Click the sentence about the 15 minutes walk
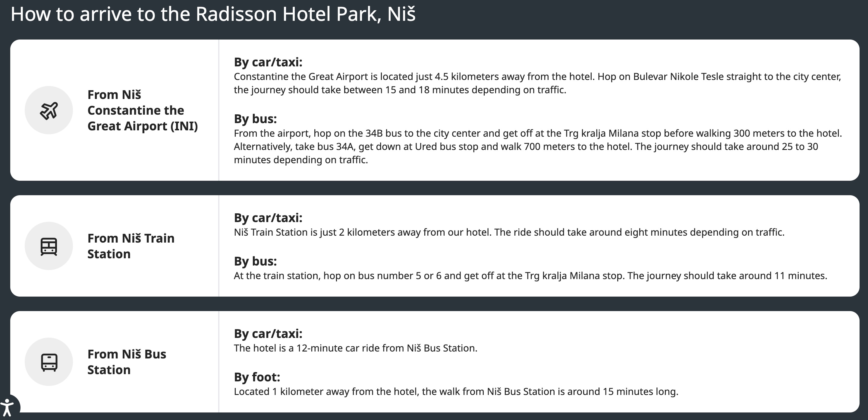 pyautogui.click(x=456, y=392)
